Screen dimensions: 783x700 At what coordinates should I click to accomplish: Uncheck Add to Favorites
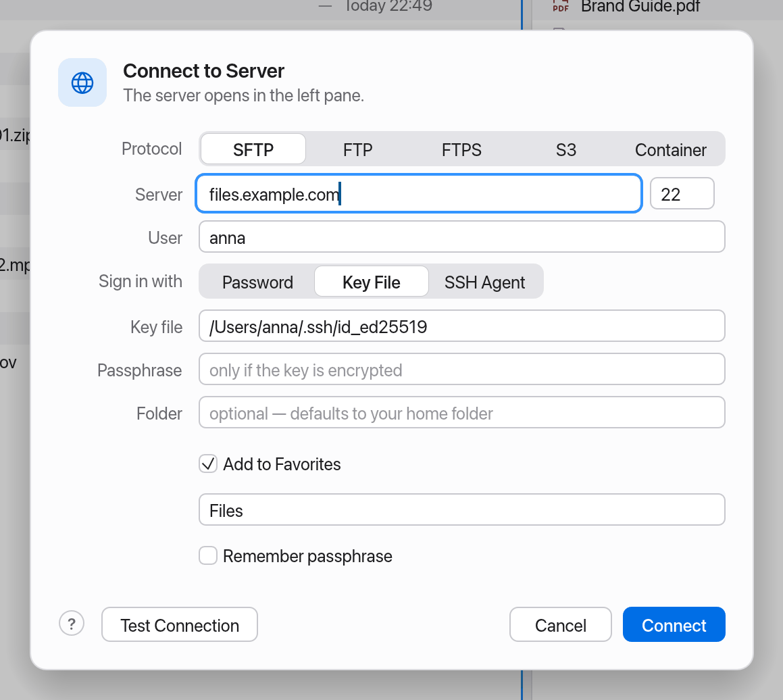[x=207, y=464]
